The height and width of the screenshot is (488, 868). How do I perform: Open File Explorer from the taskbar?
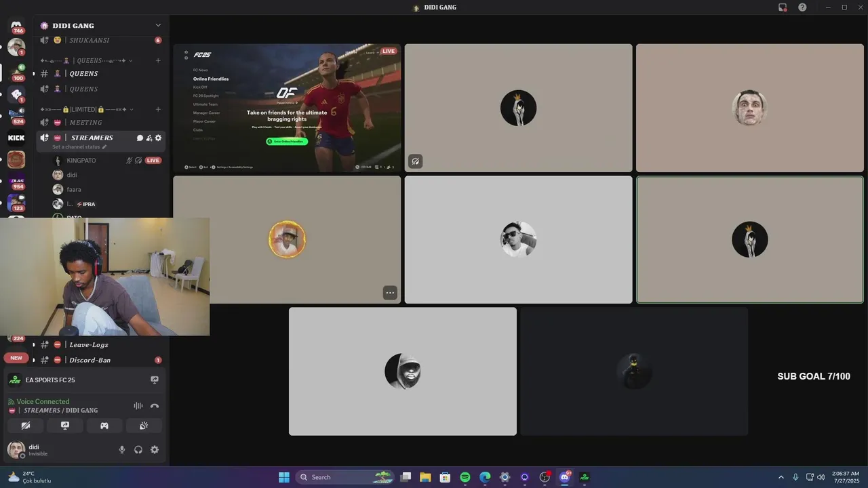point(425,477)
